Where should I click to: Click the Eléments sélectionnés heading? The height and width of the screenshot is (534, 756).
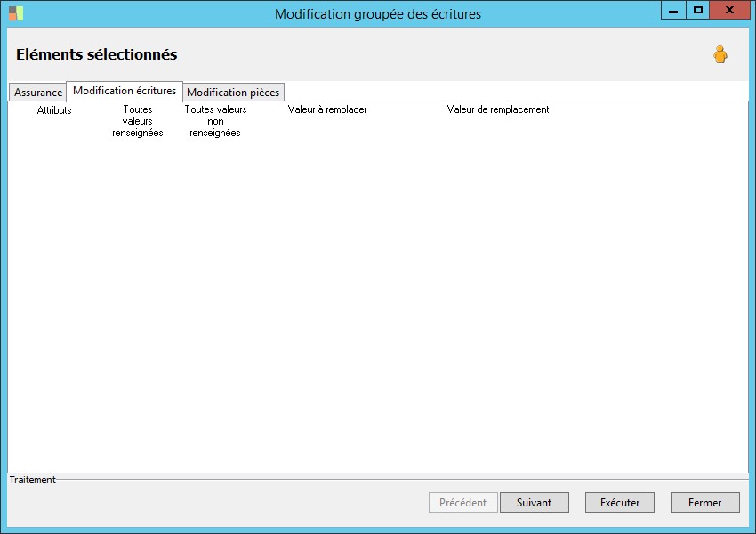click(x=96, y=54)
